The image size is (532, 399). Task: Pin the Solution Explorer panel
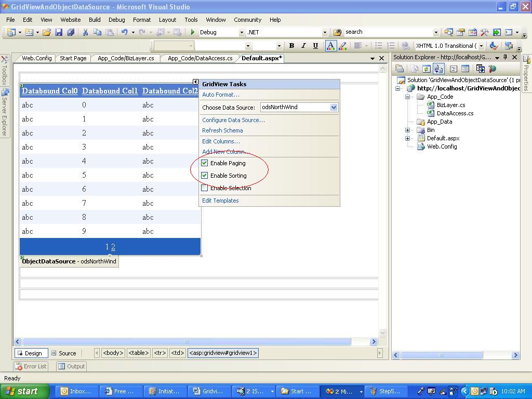tap(506, 57)
